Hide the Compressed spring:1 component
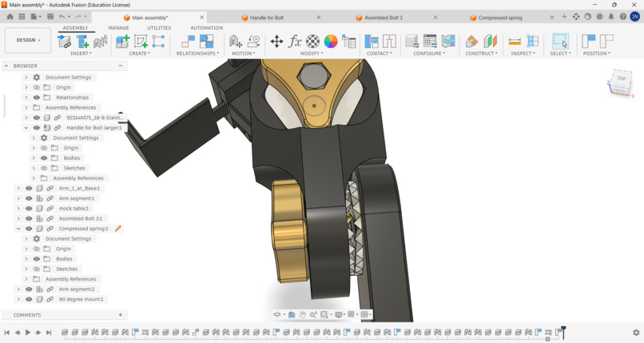 point(29,229)
